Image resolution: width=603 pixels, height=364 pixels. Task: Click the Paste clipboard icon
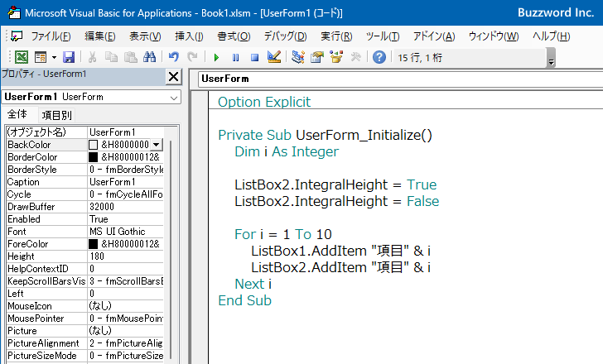131,57
